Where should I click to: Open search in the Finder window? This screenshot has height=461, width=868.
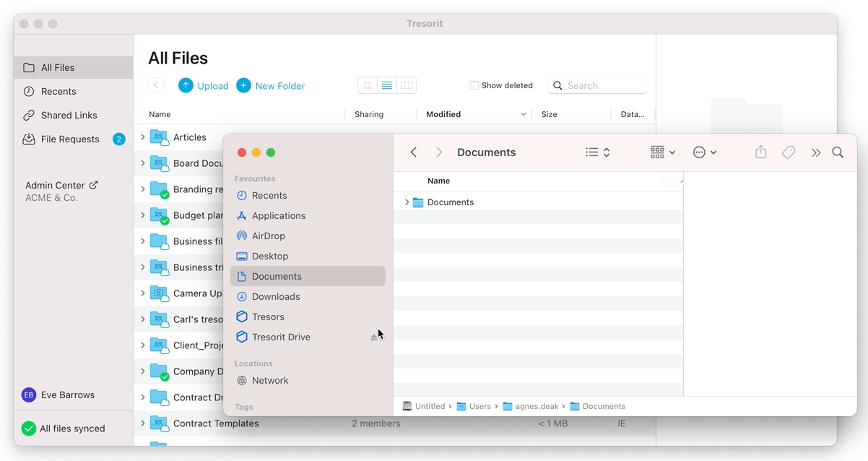pyautogui.click(x=838, y=152)
